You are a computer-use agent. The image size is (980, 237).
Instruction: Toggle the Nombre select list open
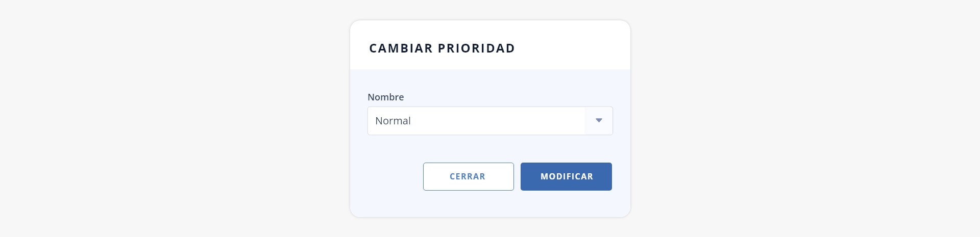(x=490, y=121)
